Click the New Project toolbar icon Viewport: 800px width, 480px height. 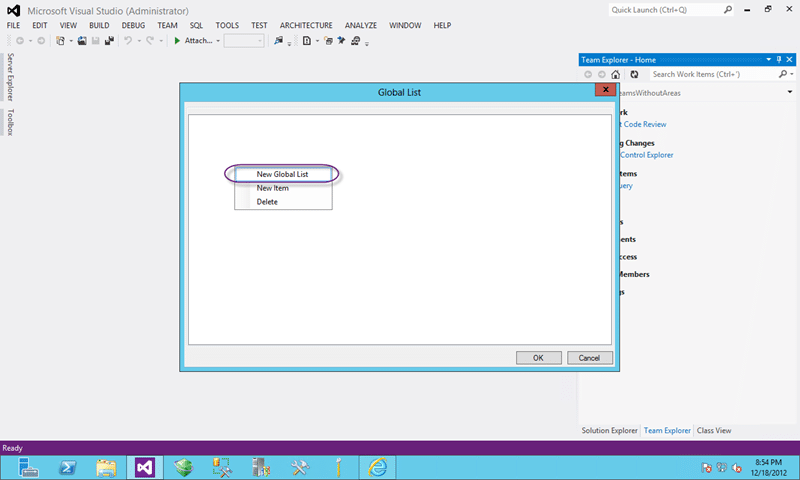coord(61,41)
